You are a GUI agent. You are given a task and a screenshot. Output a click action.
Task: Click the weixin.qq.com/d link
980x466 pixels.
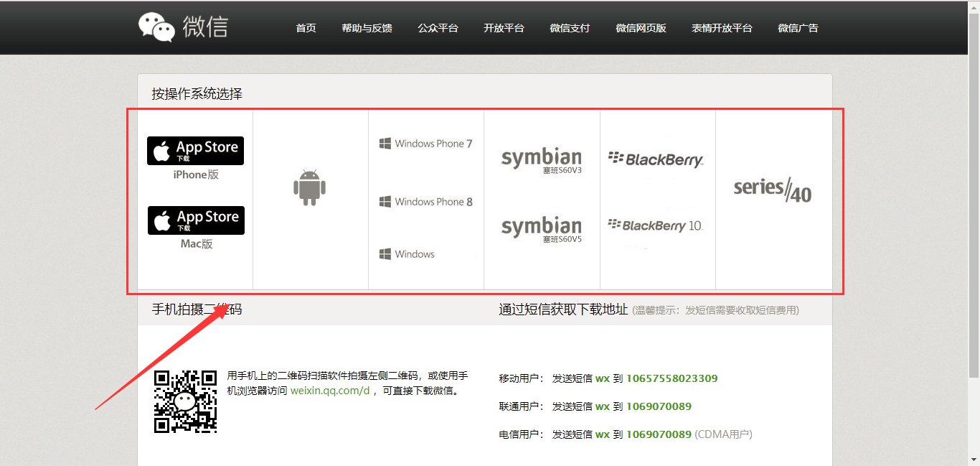click(x=330, y=391)
